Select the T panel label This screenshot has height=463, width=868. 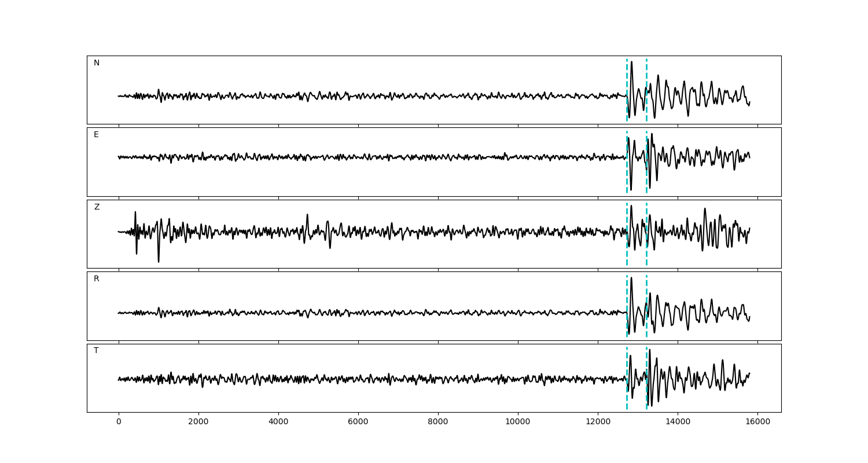click(96, 351)
